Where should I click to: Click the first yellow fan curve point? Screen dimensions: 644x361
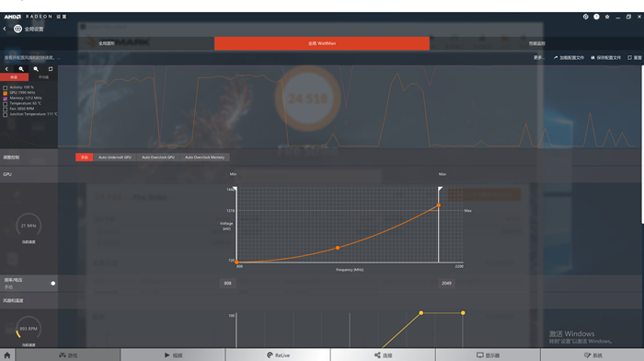coord(421,313)
